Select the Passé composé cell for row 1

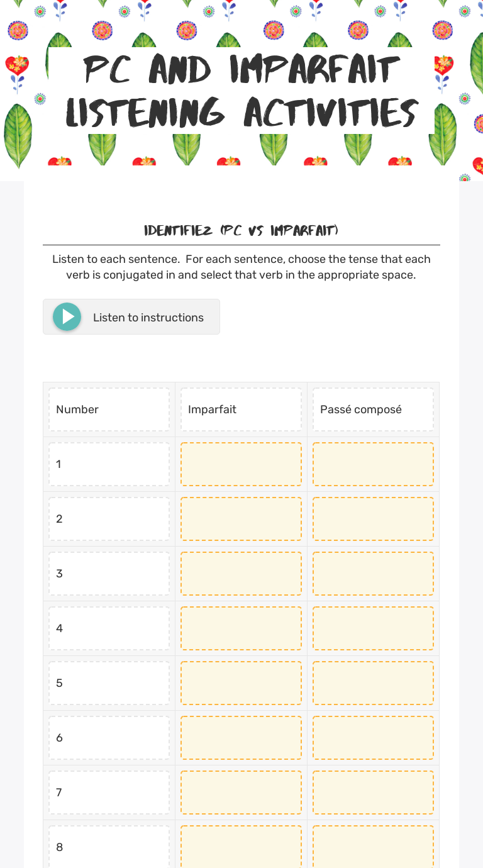[373, 464]
